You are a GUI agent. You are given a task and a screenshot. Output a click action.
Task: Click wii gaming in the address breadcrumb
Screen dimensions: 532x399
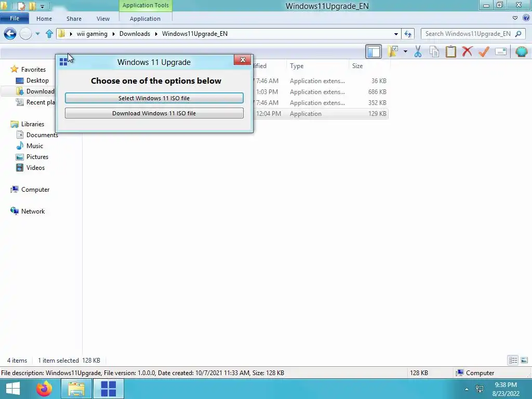coord(92,34)
